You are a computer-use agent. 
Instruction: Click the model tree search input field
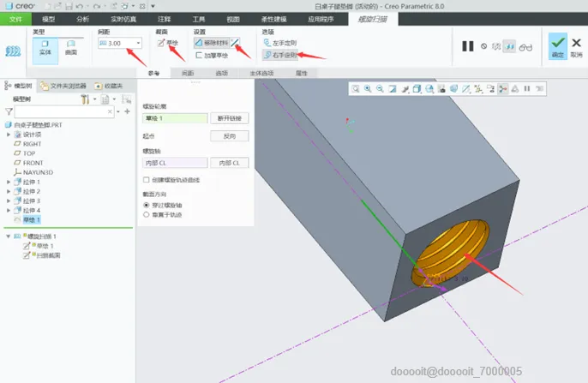63,111
